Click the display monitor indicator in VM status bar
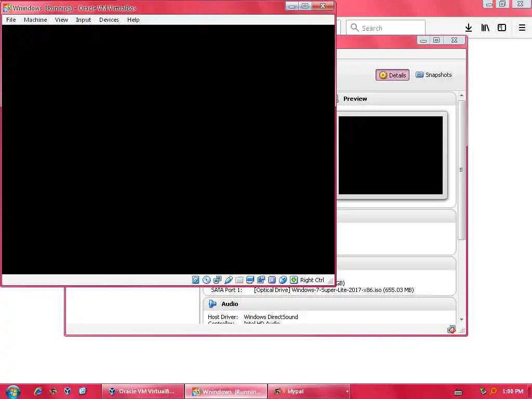 [250, 280]
